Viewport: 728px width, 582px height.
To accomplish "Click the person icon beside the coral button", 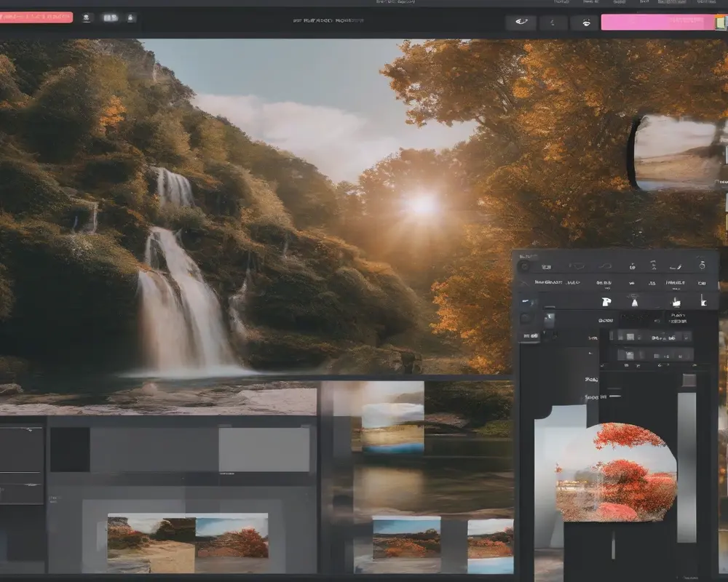I will 87,17.
